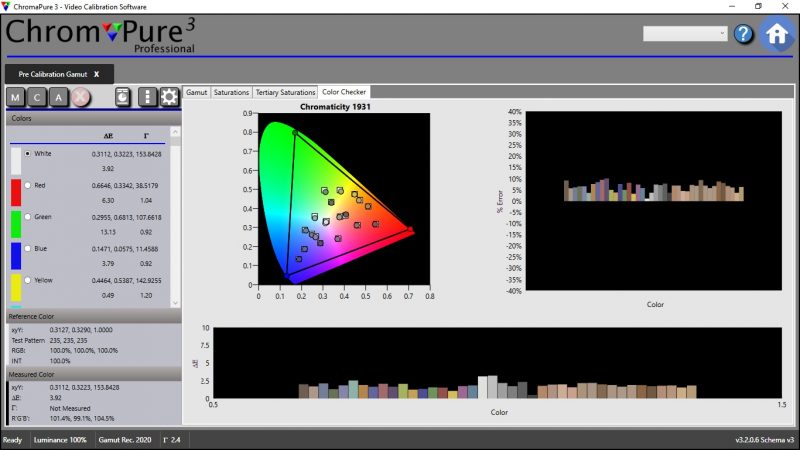Click the yellow color swatch
The width and height of the screenshot is (800, 450).
click(x=16, y=288)
